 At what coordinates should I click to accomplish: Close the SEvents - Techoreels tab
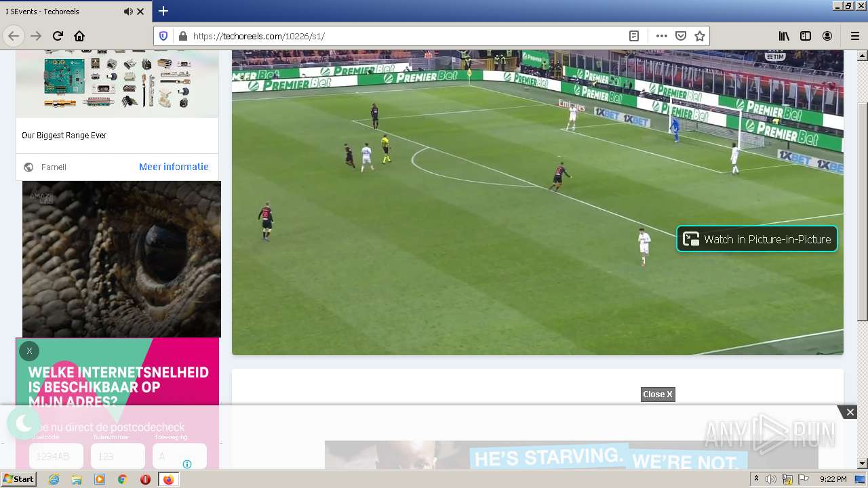coord(140,12)
